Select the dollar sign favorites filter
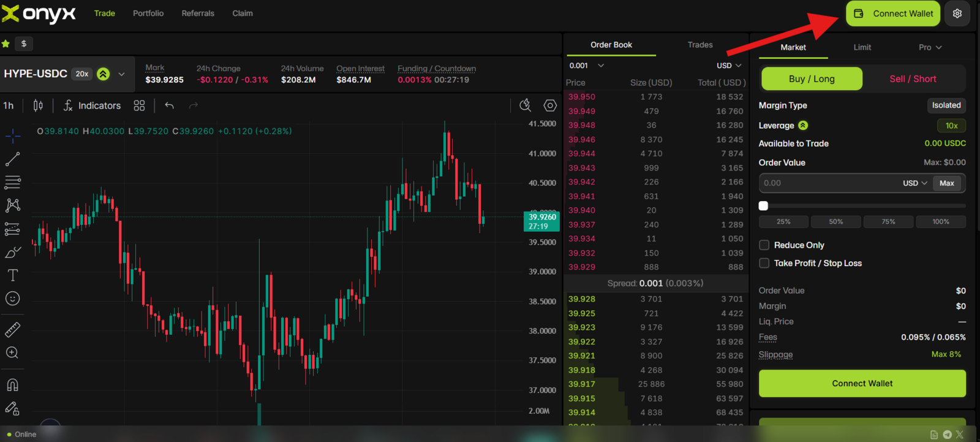 pyautogui.click(x=24, y=44)
